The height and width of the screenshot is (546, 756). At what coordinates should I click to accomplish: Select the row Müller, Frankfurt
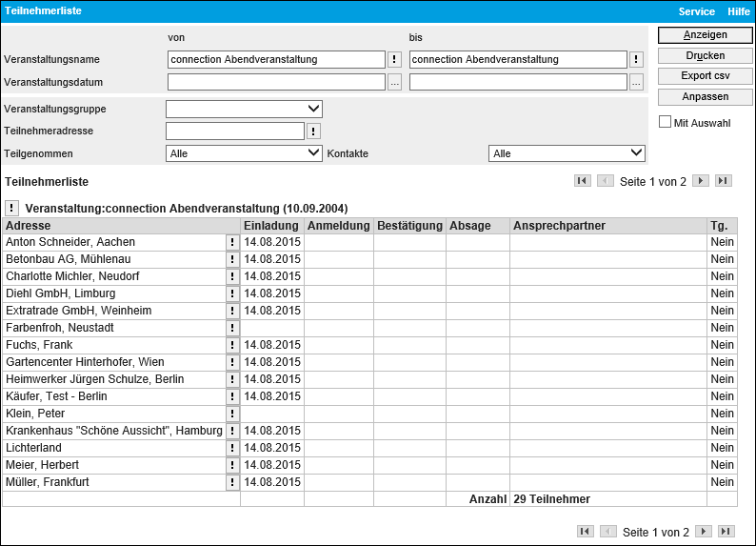369,482
